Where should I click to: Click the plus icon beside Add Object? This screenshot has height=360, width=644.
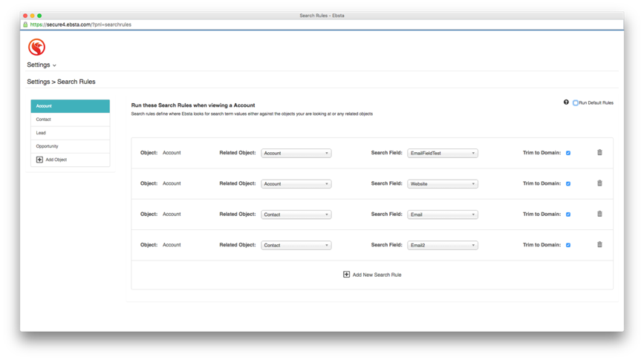(x=39, y=160)
